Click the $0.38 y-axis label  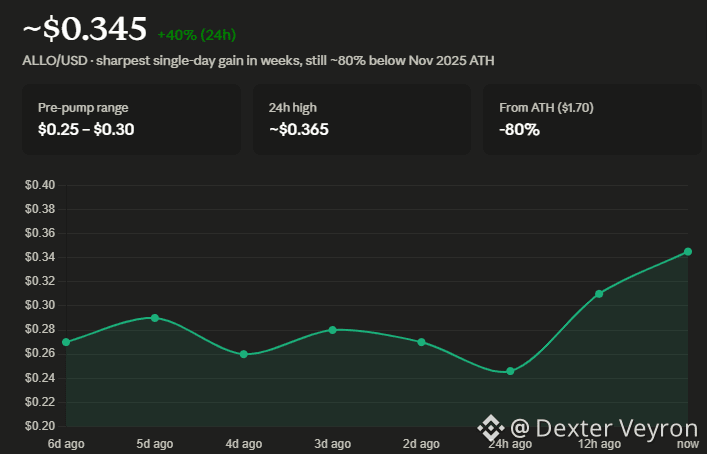coord(40,209)
